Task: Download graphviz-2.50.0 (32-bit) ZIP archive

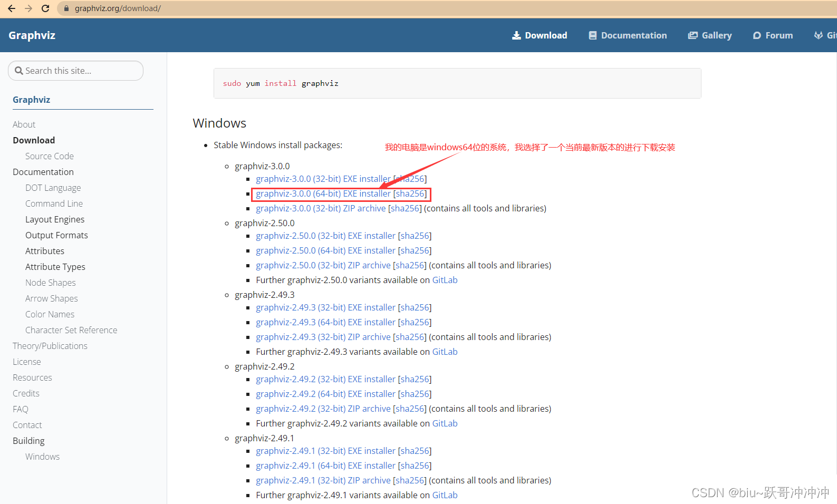Action: pos(323,265)
